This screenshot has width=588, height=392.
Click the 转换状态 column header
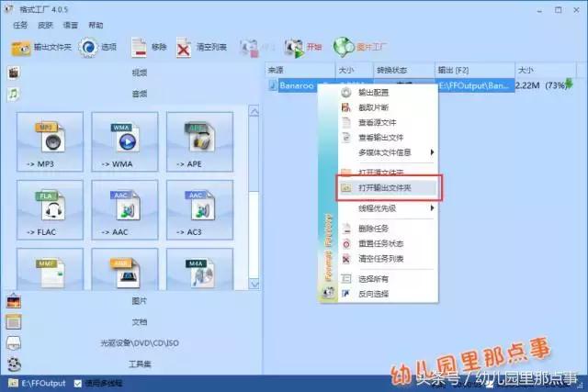click(x=404, y=70)
